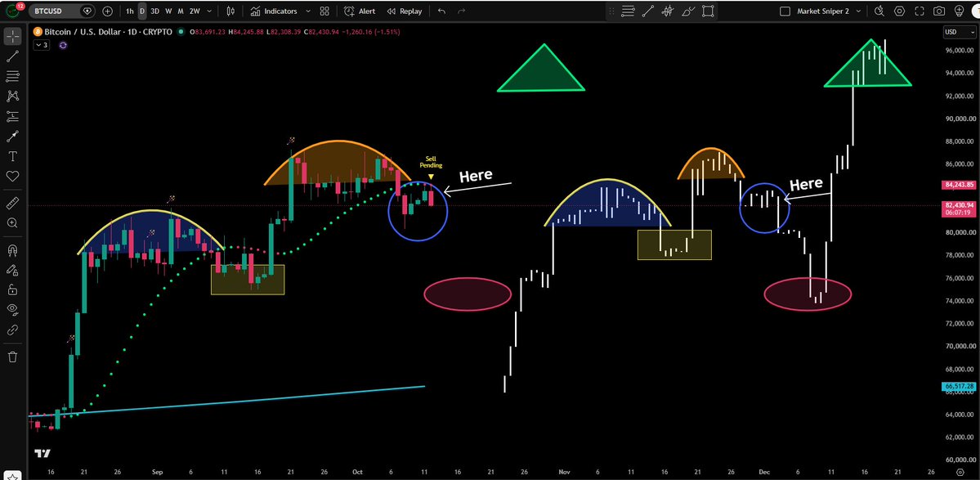Click the undo arrow

[x=442, y=11]
